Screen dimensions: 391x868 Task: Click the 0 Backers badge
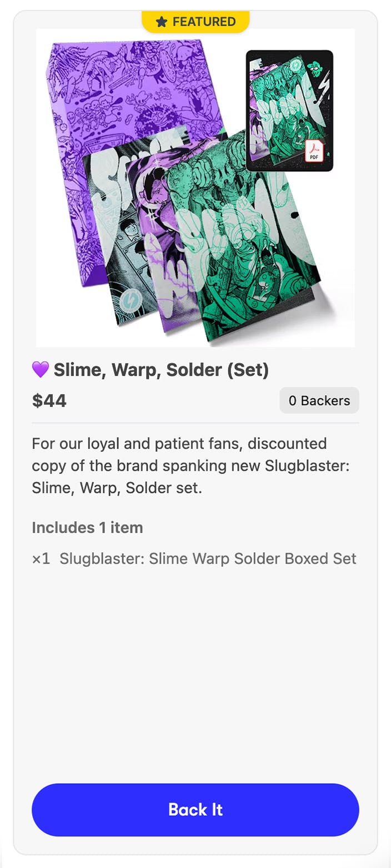click(x=319, y=401)
